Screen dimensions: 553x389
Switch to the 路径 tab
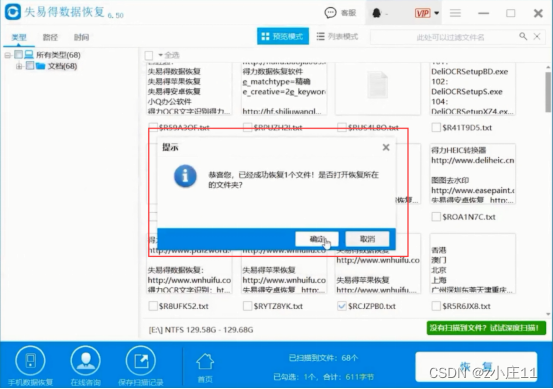[50, 37]
